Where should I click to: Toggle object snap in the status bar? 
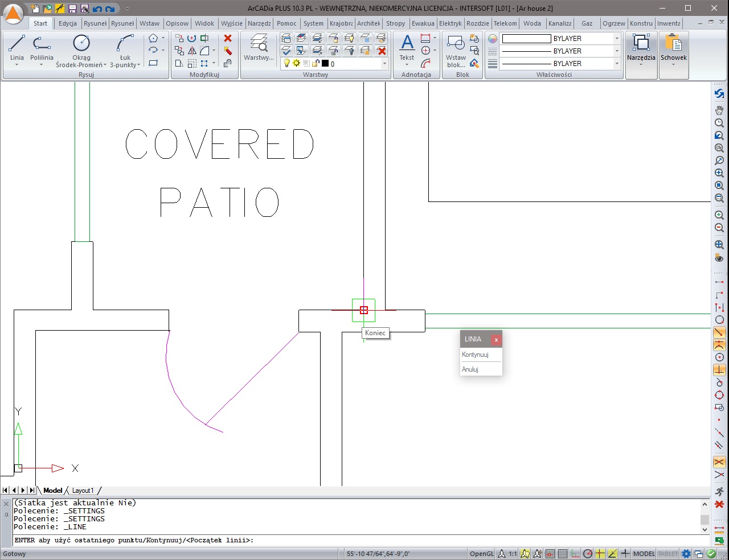click(600, 554)
